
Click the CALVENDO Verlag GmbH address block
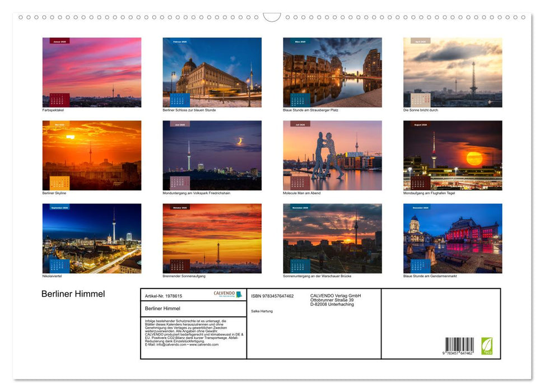336,299
